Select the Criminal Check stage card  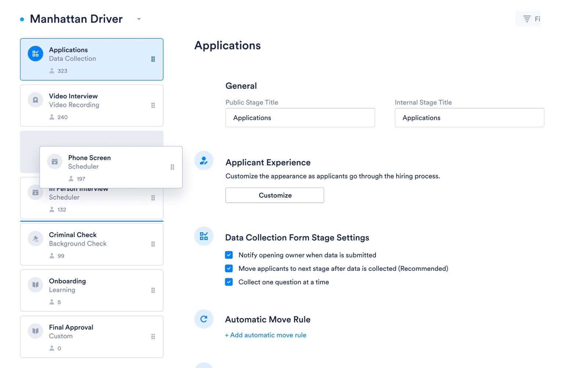click(x=92, y=244)
